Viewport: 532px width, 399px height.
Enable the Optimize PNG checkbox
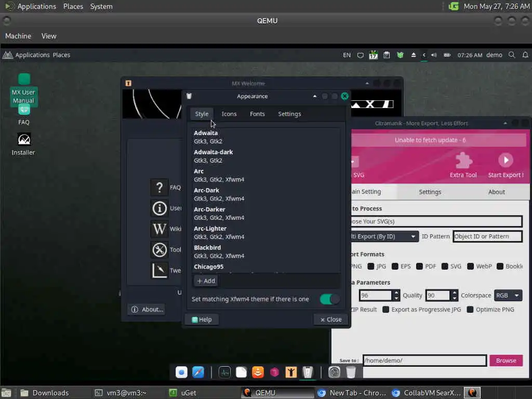[470, 310]
